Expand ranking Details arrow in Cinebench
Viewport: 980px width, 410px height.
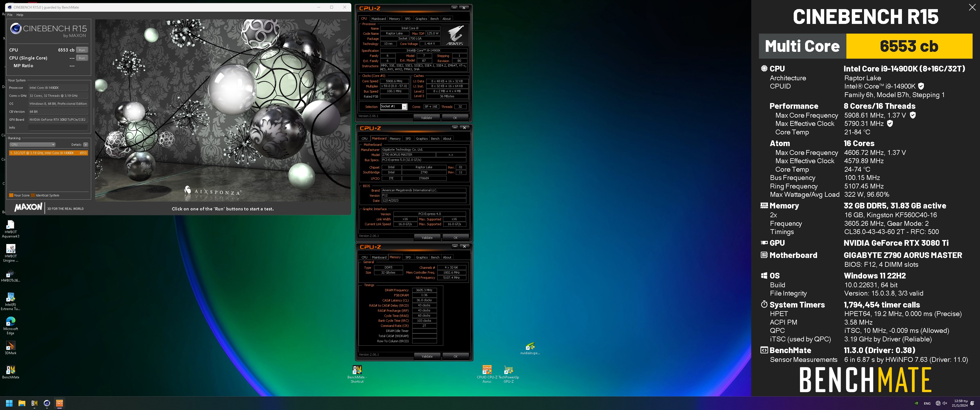pos(85,145)
